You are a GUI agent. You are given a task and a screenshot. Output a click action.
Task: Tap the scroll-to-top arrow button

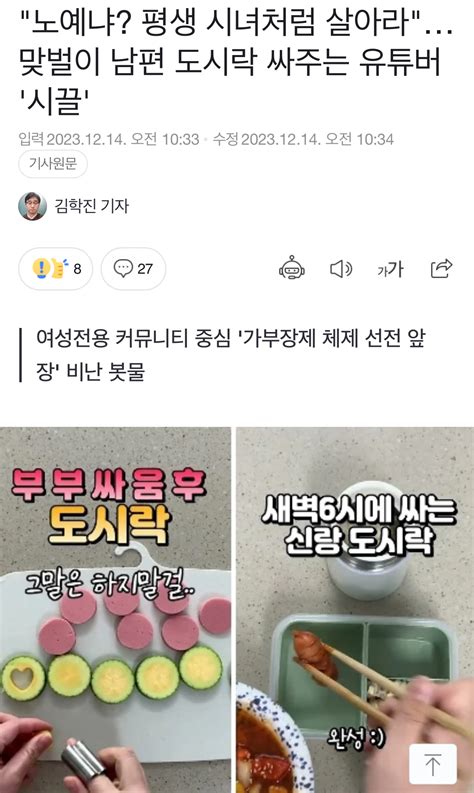click(433, 764)
